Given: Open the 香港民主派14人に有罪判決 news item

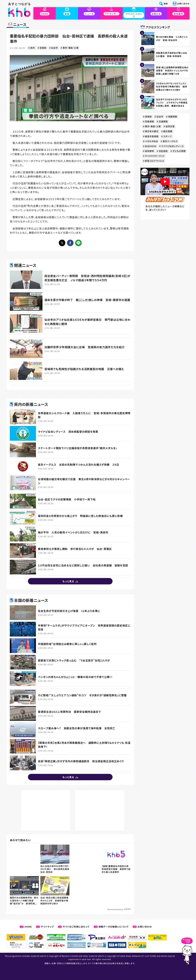Looking at the screenshot, I should [70, 713].
